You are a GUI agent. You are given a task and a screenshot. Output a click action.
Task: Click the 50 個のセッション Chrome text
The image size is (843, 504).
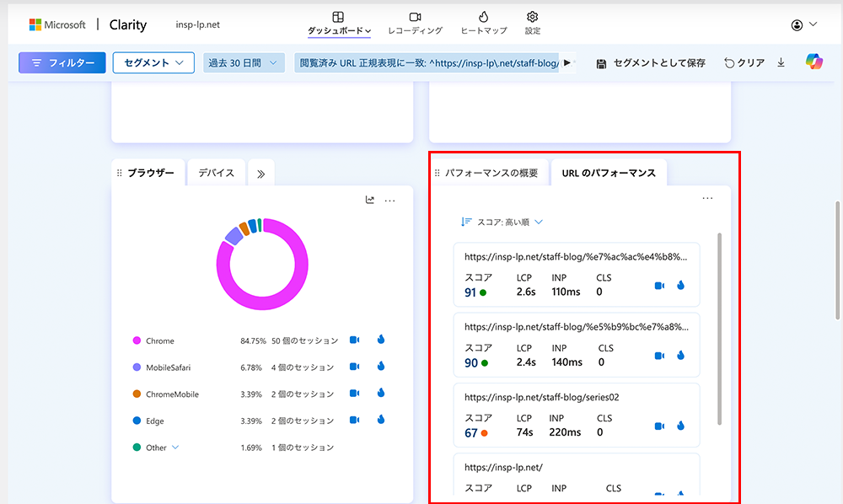click(305, 340)
